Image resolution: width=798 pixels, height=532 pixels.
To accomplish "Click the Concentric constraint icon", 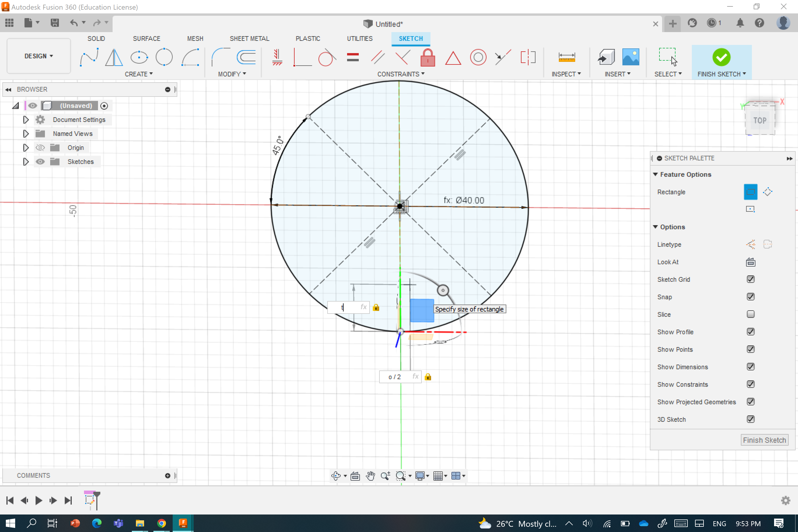I will (478, 57).
